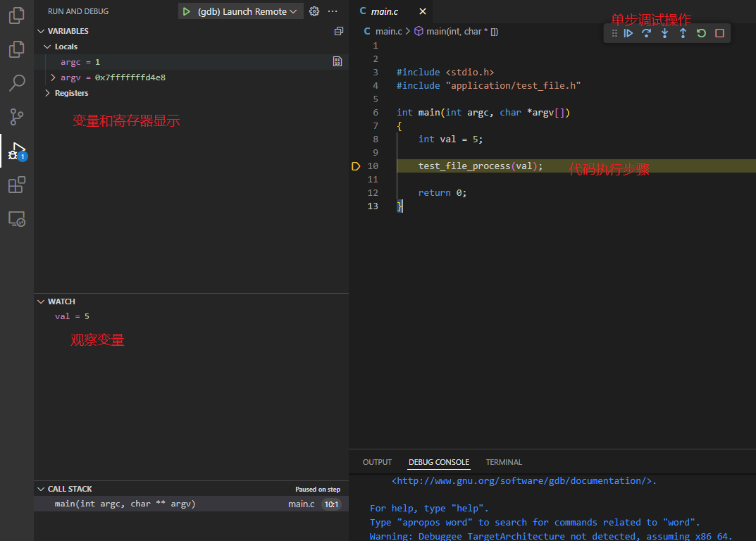Click the int main(int argc, char *argv[]) line

point(483,112)
